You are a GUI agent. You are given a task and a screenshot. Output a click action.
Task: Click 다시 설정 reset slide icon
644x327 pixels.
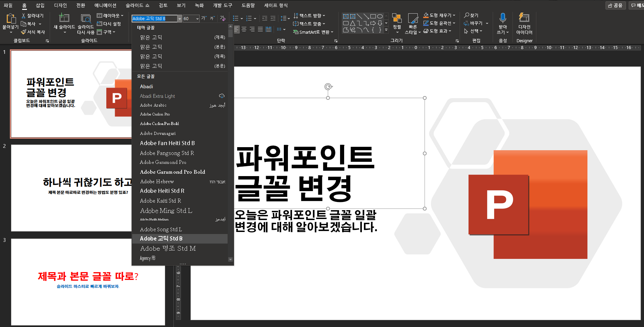click(99, 24)
